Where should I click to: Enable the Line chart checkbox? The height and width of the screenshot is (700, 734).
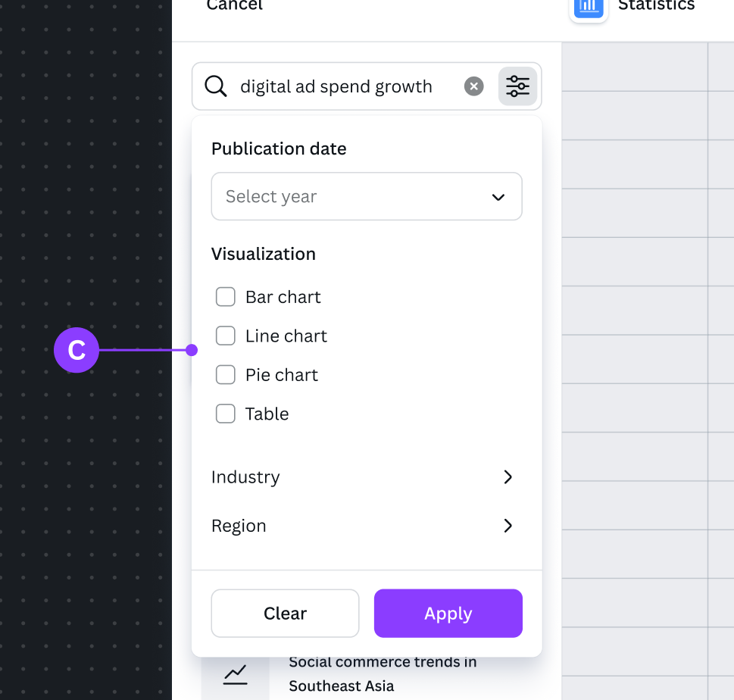click(226, 336)
